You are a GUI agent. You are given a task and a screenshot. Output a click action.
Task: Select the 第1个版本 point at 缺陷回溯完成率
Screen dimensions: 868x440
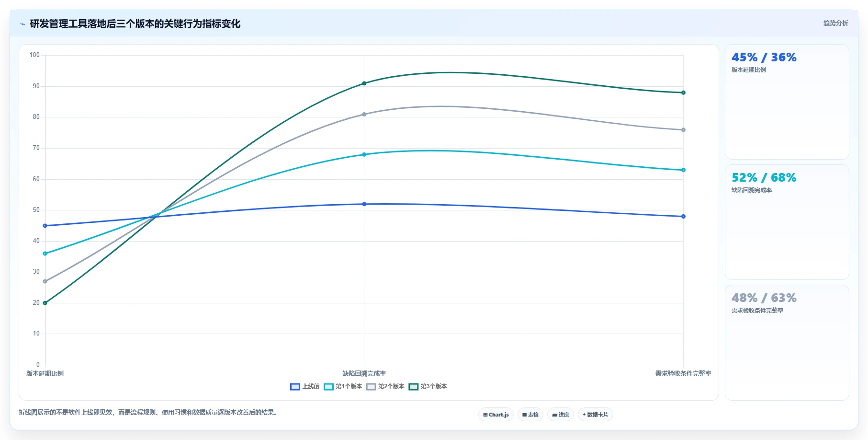click(364, 154)
